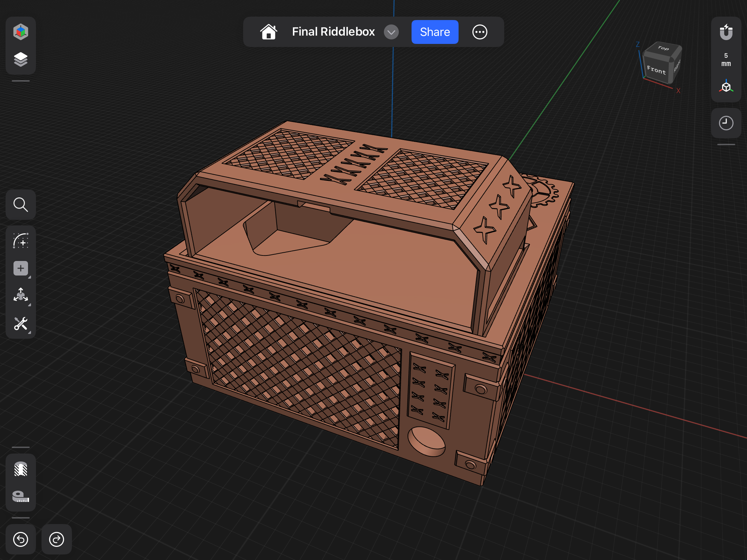Viewport: 747px width, 560px height.
Task: Click the Share button
Action: (435, 32)
